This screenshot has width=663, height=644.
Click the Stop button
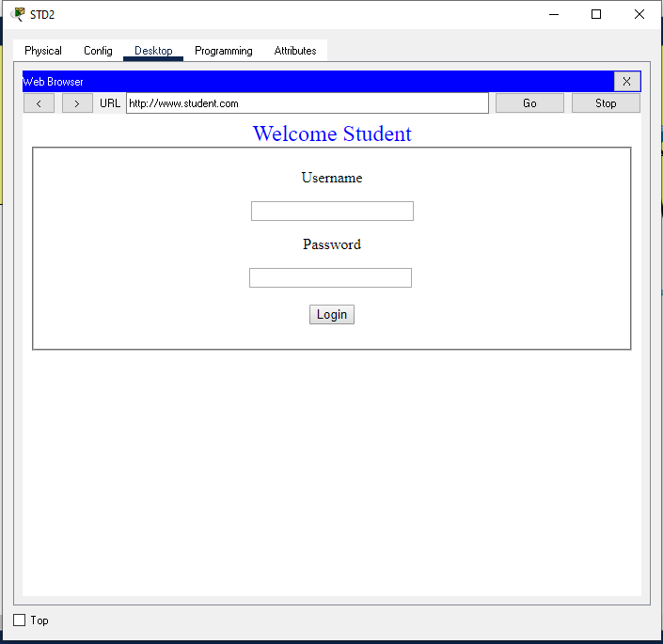pos(606,103)
